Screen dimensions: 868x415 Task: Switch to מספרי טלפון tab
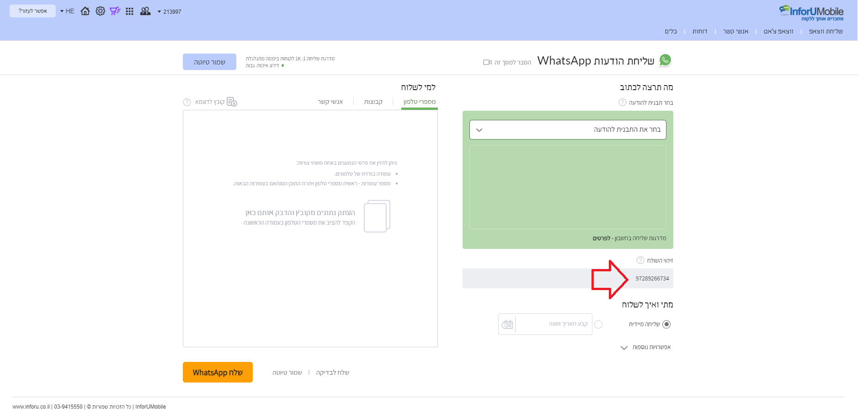tap(420, 102)
